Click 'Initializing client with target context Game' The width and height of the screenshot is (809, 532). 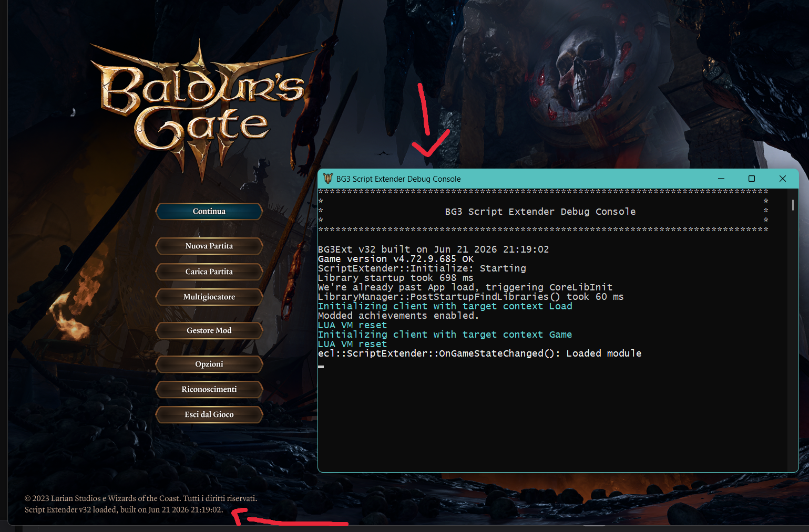[445, 335]
